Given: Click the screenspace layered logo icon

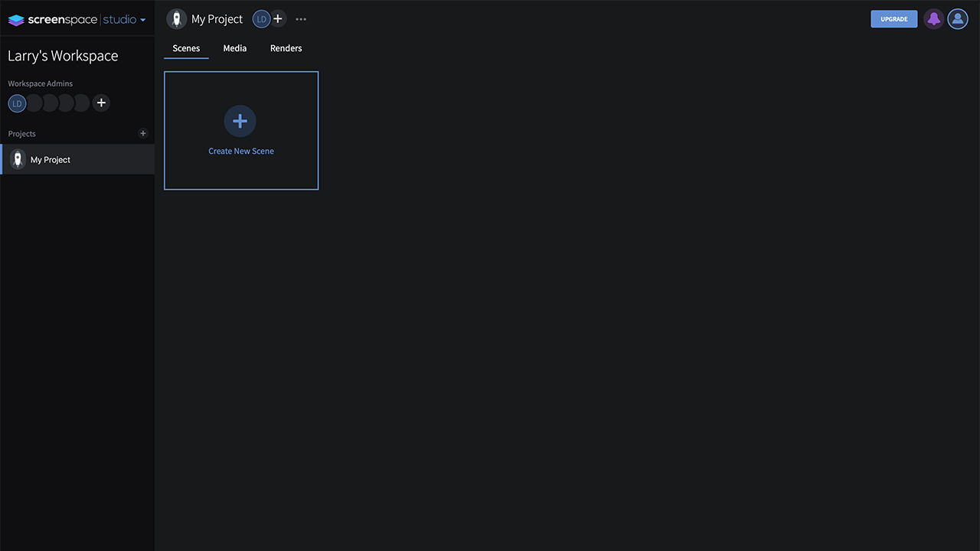Looking at the screenshot, I should pyautogui.click(x=16, y=20).
